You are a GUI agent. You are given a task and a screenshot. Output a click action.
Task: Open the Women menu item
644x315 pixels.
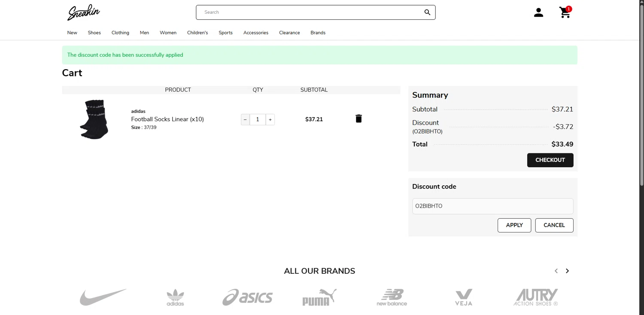pos(168,33)
